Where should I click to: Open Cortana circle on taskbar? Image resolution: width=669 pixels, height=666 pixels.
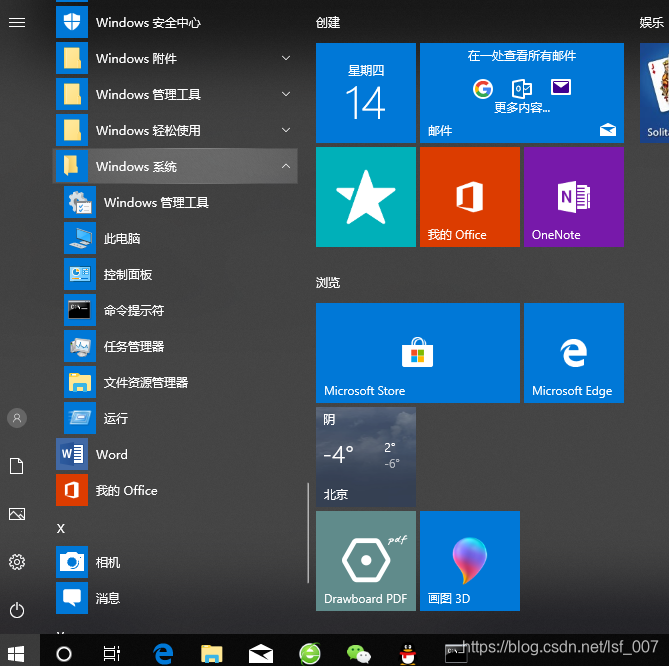pyautogui.click(x=64, y=653)
